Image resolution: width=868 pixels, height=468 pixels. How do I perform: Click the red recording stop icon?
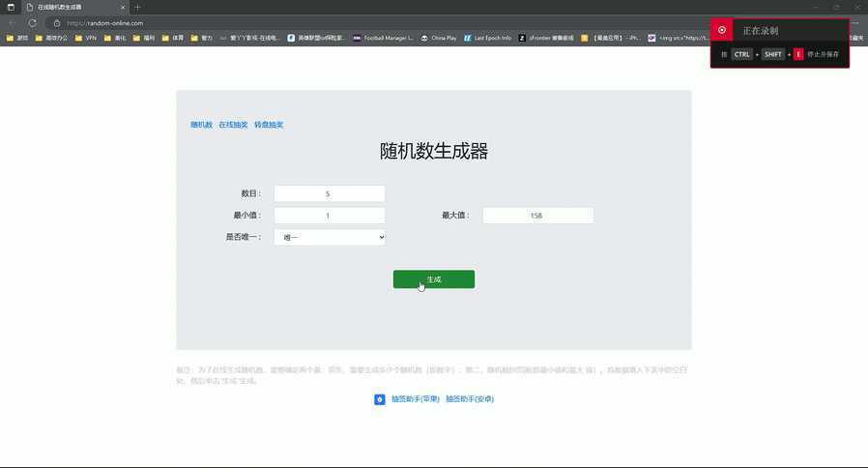pos(721,31)
